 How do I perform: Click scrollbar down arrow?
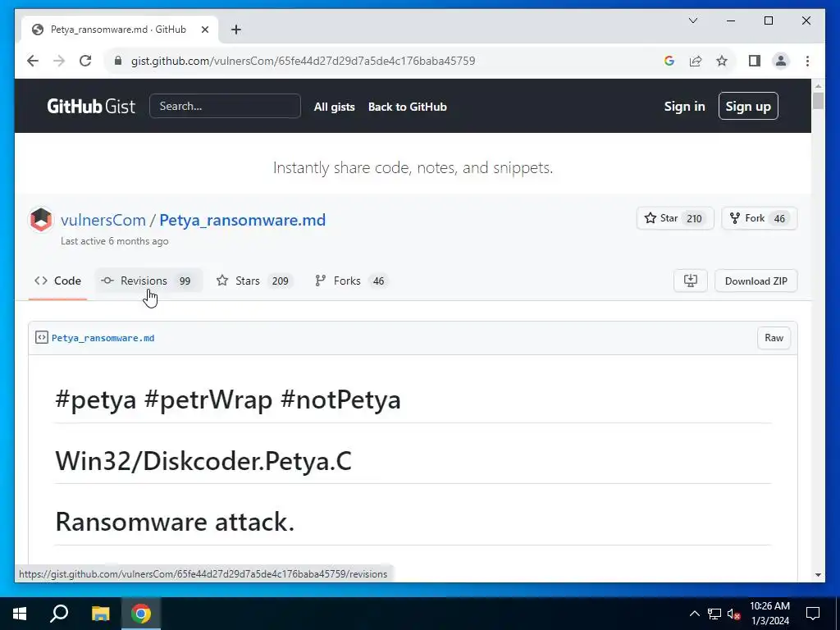[818, 575]
